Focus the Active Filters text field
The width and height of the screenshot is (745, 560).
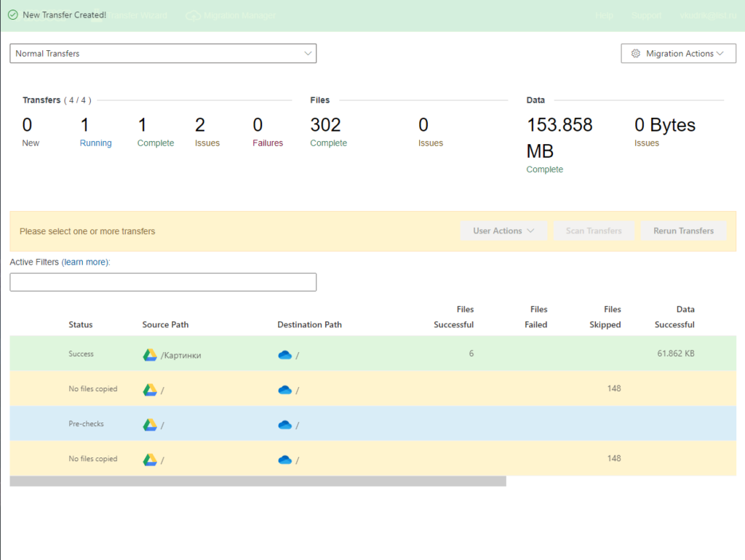(163, 282)
